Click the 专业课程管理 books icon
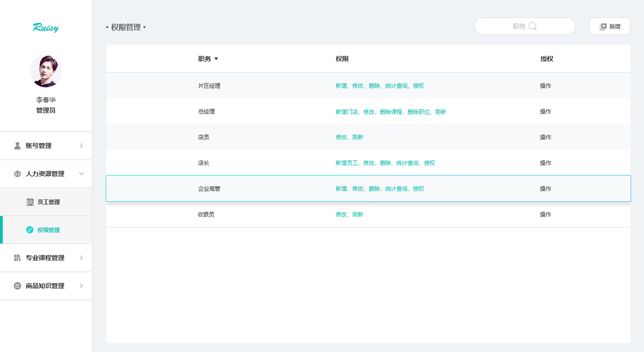 click(x=18, y=258)
